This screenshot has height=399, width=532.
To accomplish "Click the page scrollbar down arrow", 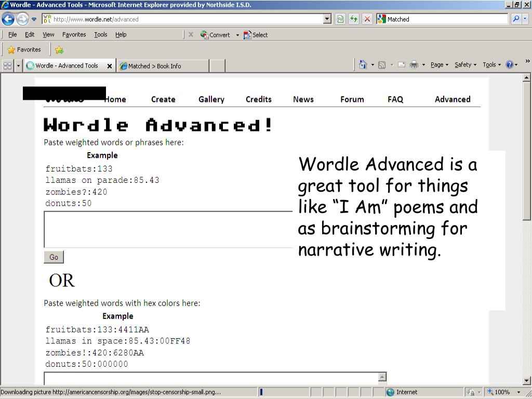I will pyautogui.click(x=526, y=381).
